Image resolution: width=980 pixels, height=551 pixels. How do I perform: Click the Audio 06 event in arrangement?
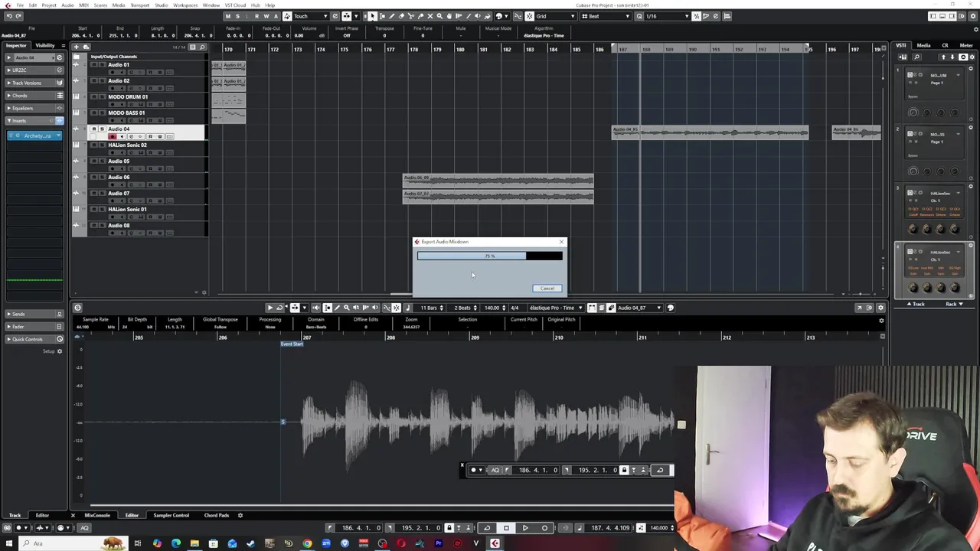click(498, 181)
